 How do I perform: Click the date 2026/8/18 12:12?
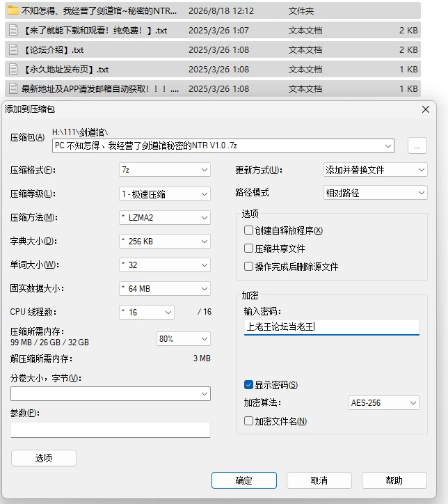click(221, 11)
